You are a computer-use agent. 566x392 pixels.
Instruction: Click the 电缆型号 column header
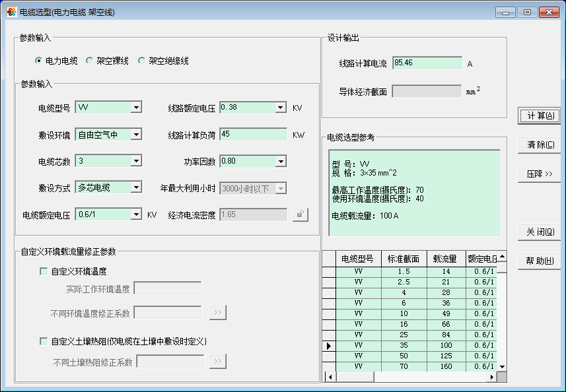point(359,259)
